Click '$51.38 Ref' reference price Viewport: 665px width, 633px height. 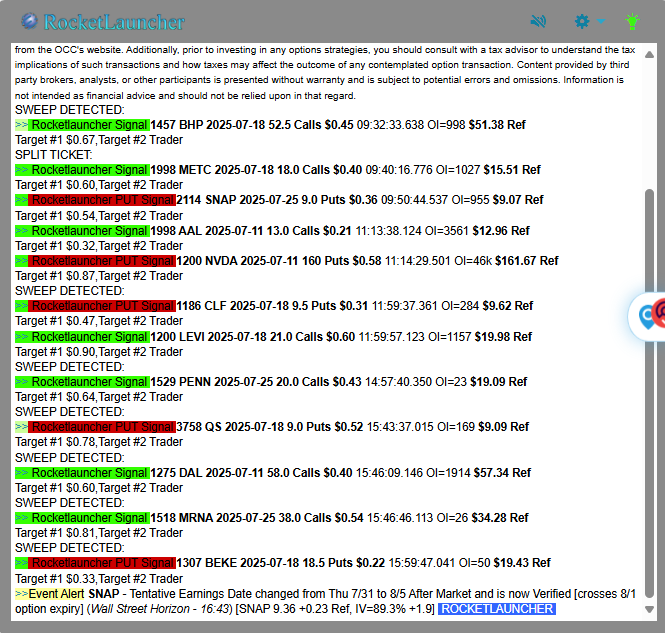pyautogui.click(x=497, y=125)
